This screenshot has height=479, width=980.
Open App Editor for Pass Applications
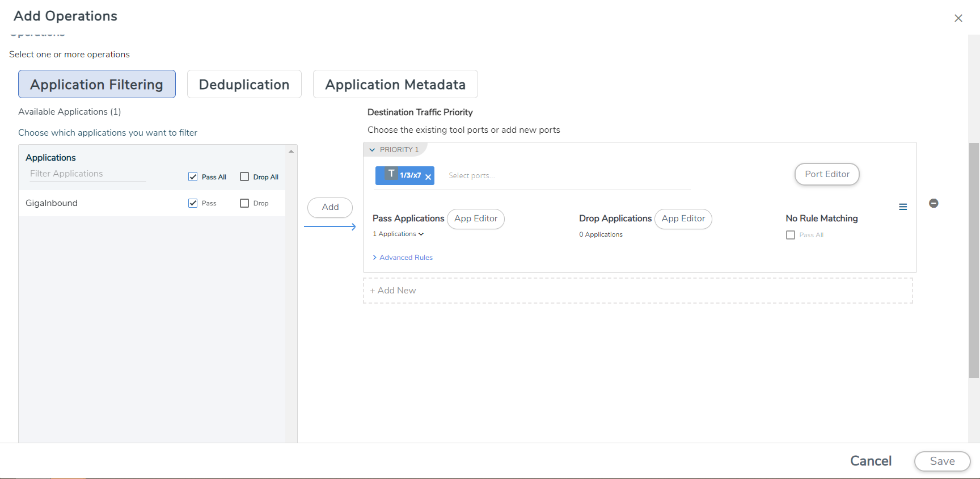[x=476, y=219]
